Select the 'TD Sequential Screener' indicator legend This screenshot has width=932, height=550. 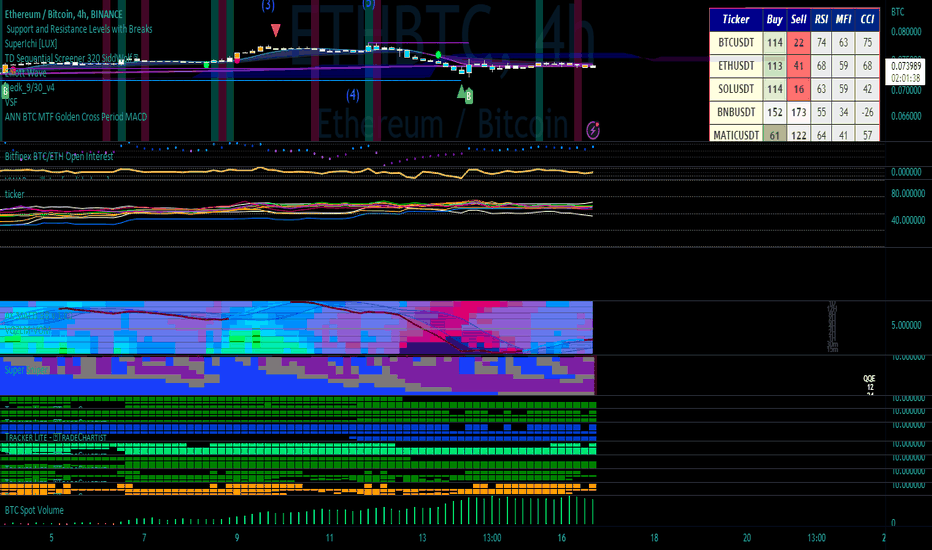click(x=71, y=58)
